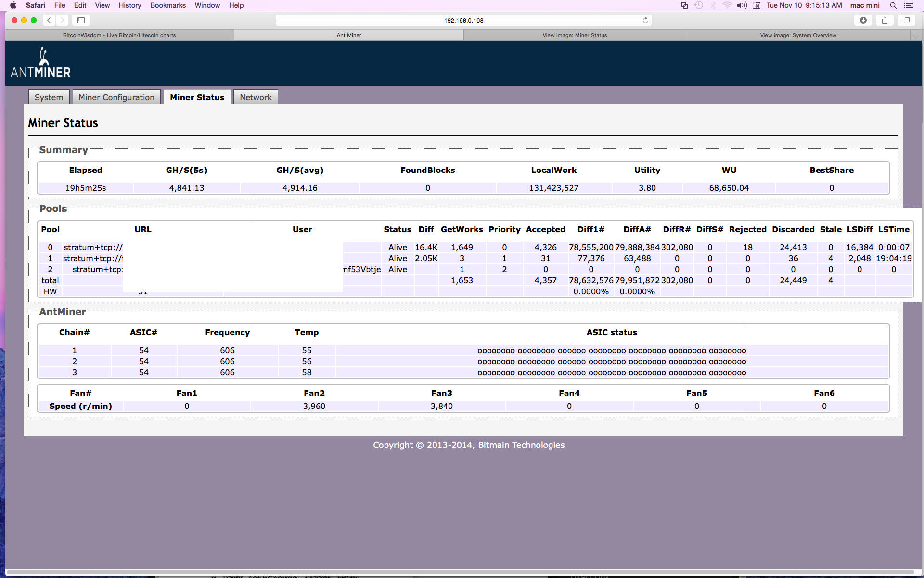Switch to the Miner Configuration tab

pos(116,97)
